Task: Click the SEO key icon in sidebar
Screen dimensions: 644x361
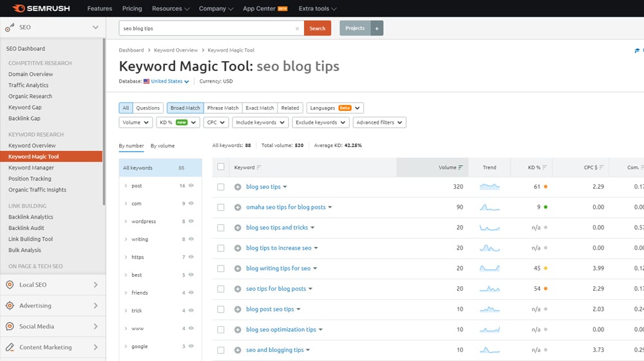Action: (x=10, y=28)
